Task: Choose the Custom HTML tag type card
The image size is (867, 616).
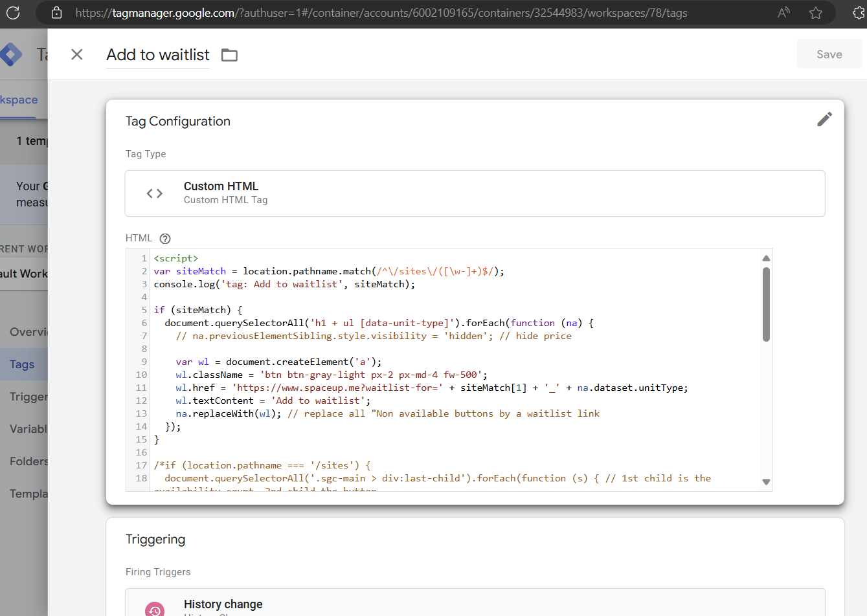Action: click(475, 193)
